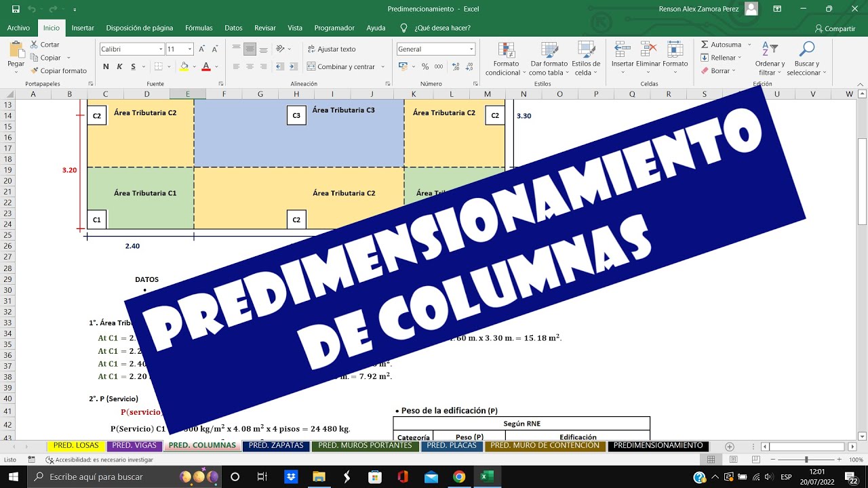Apply red font color A
This screenshot has height=488, width=868.
point(206,66)
